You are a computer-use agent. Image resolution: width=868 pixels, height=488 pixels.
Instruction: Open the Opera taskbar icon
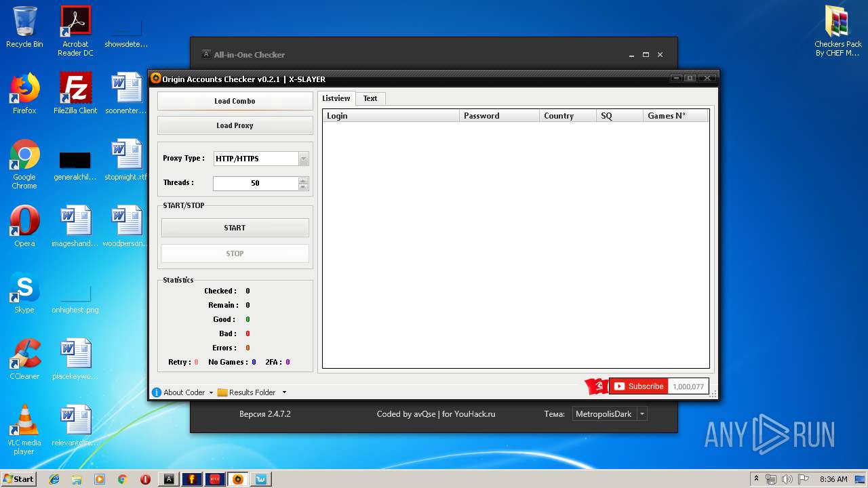tap(145, 479)
